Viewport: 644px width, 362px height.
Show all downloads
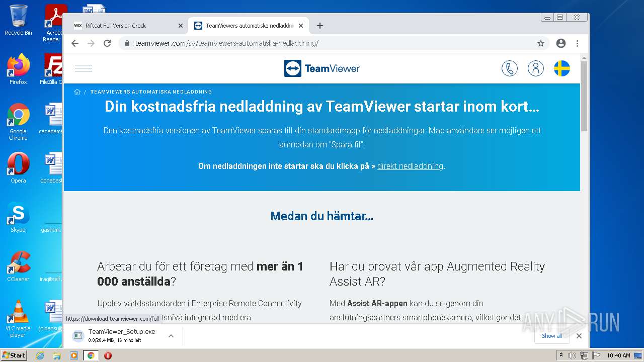(x=551, y=336)
